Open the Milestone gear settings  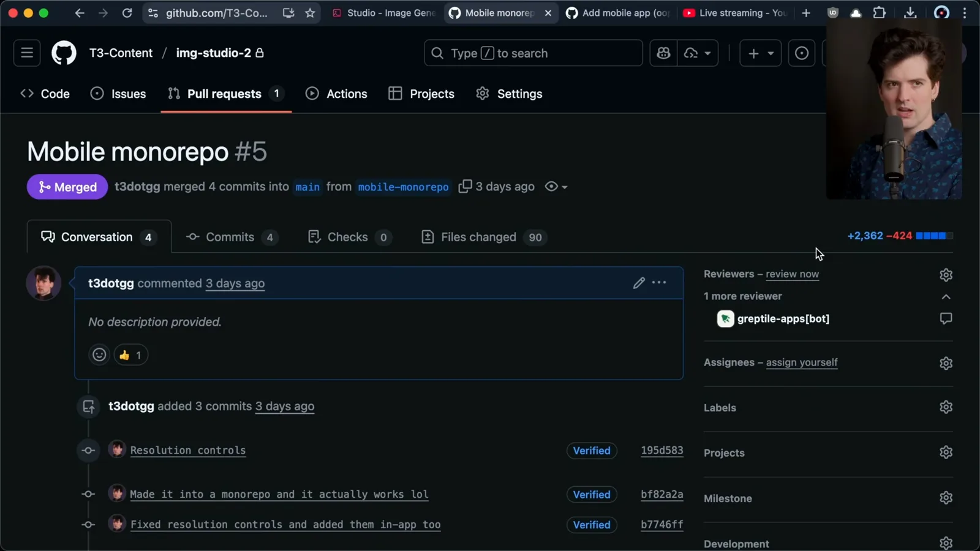click(x=946, y=498)
